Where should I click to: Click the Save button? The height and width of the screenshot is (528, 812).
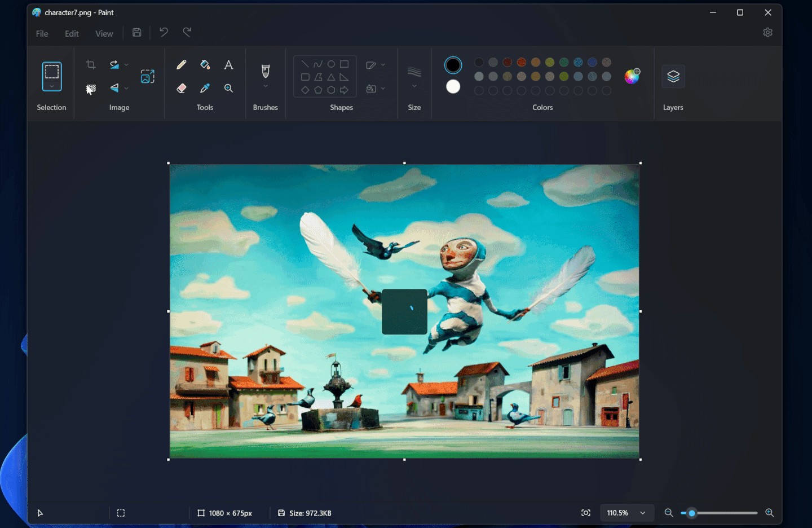coord(137,33)
